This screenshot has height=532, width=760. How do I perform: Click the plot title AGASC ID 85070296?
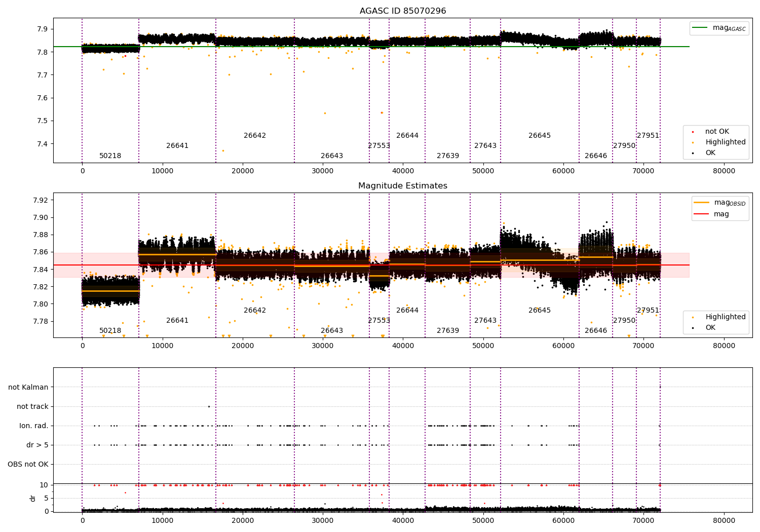[x=403, y=11]
